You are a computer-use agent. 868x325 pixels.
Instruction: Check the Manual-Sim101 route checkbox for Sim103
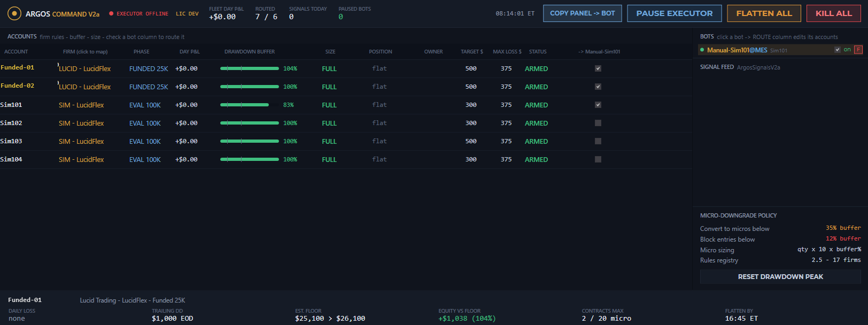[598, 141]
